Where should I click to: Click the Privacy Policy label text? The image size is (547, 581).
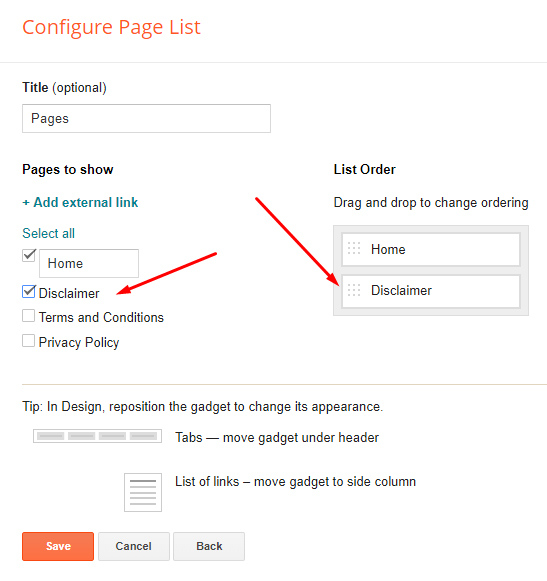click(x=79, y=342)
